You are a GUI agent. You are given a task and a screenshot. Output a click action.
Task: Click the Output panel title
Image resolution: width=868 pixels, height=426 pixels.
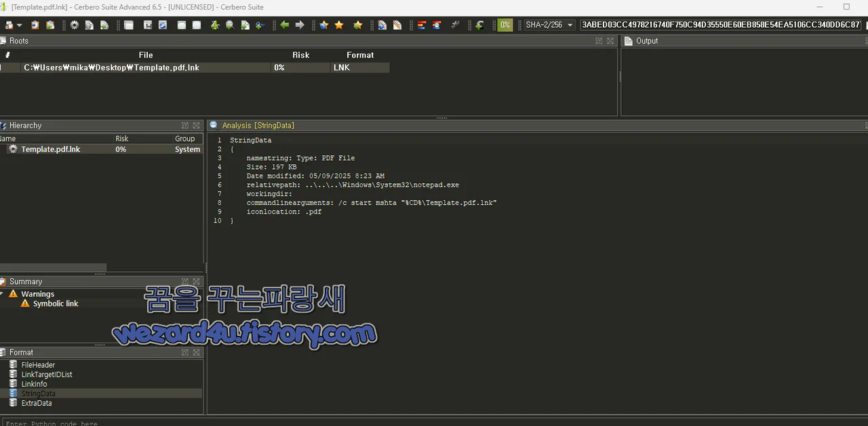pyautogui.click(x=646, y=41)
